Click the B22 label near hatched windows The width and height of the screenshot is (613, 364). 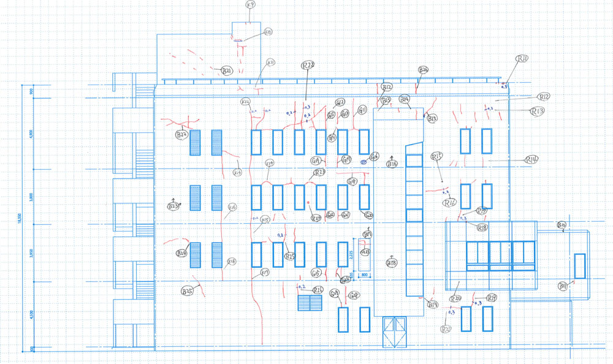point(181,135)
